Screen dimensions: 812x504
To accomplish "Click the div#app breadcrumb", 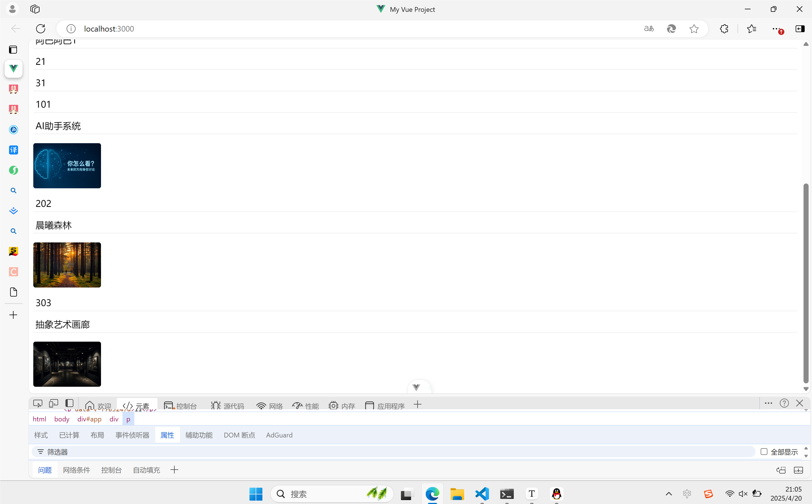I will coord(89,419).
